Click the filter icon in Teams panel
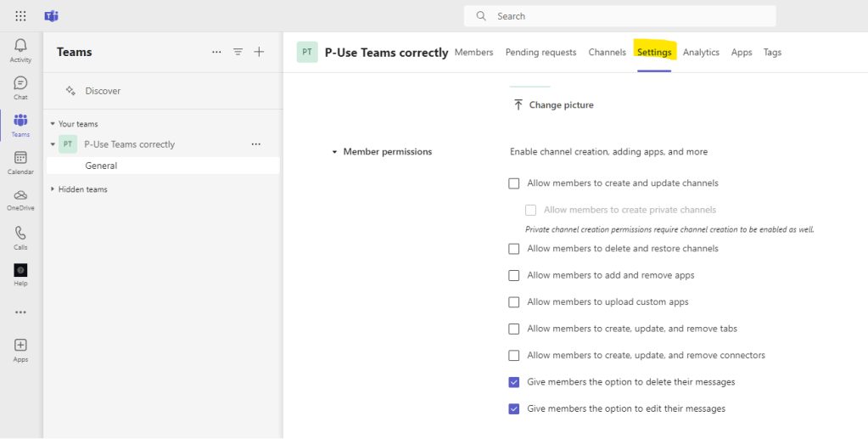868x439 pixels. point(238,52)
